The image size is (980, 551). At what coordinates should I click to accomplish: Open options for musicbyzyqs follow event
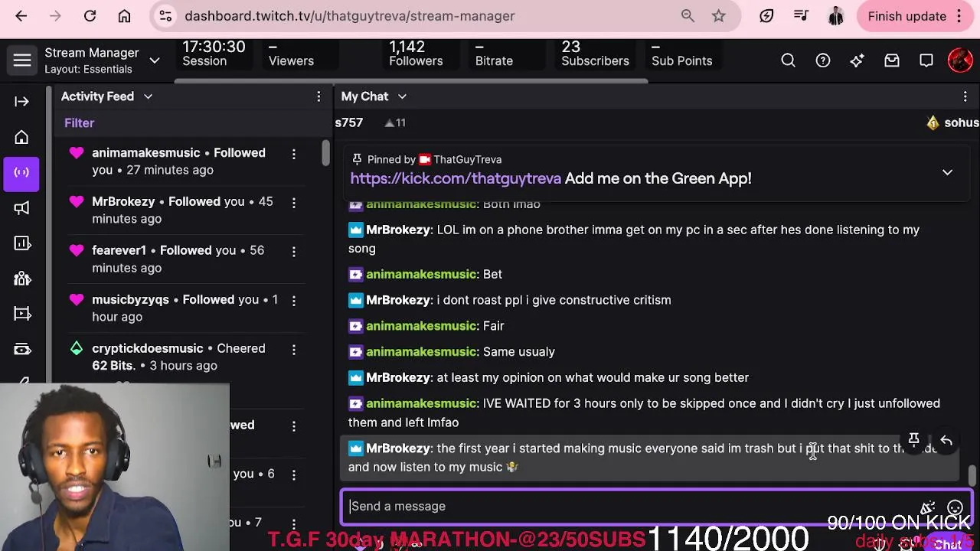293,302
